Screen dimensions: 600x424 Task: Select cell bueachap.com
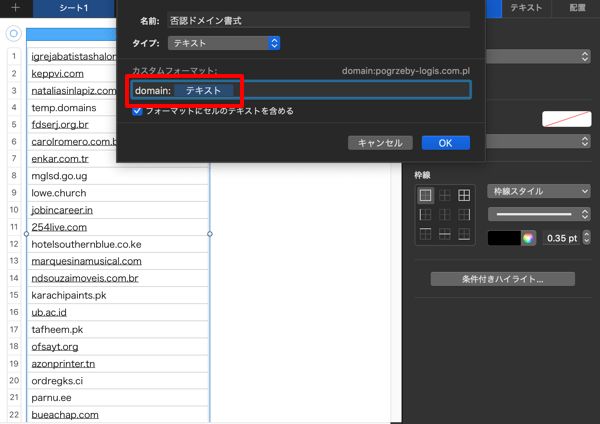[118, 415]
